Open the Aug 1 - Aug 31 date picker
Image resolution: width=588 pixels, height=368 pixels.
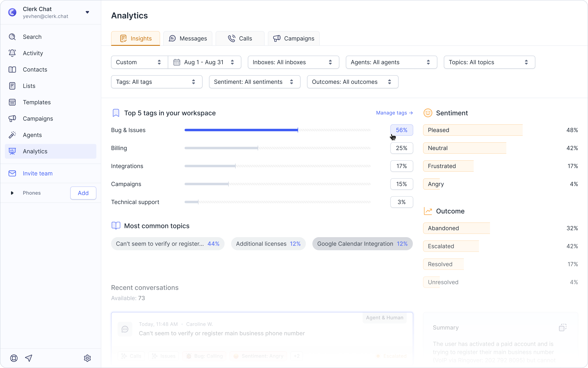204,62
